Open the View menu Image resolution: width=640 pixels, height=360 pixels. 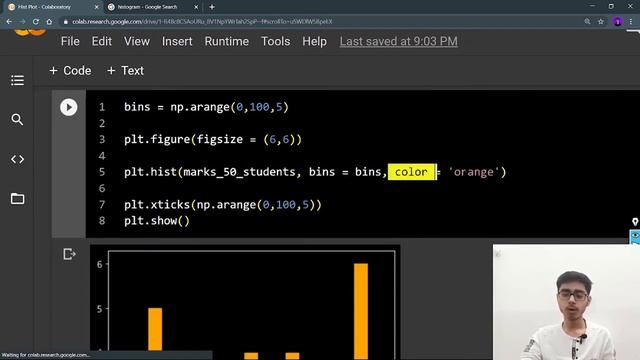pos(137,41)
